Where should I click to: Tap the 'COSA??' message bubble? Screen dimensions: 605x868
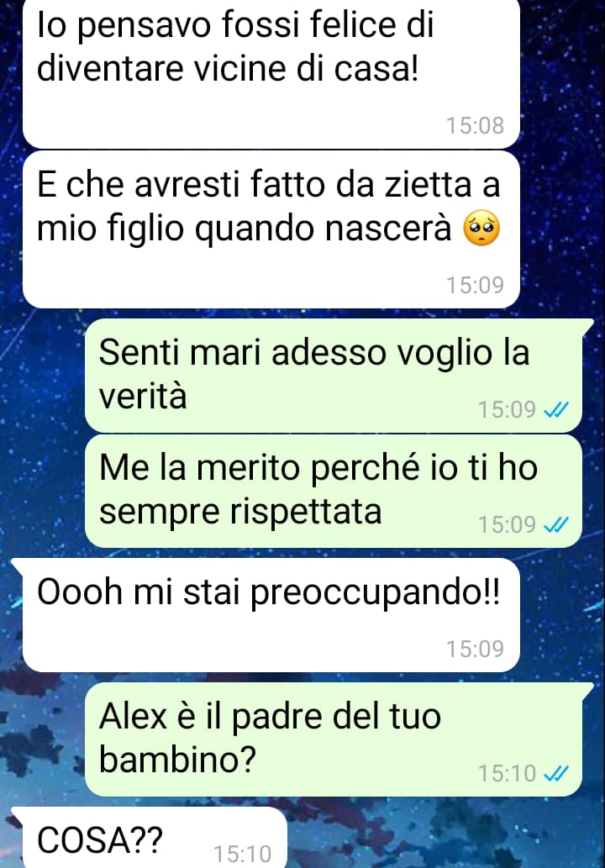(x=150, y=837)
